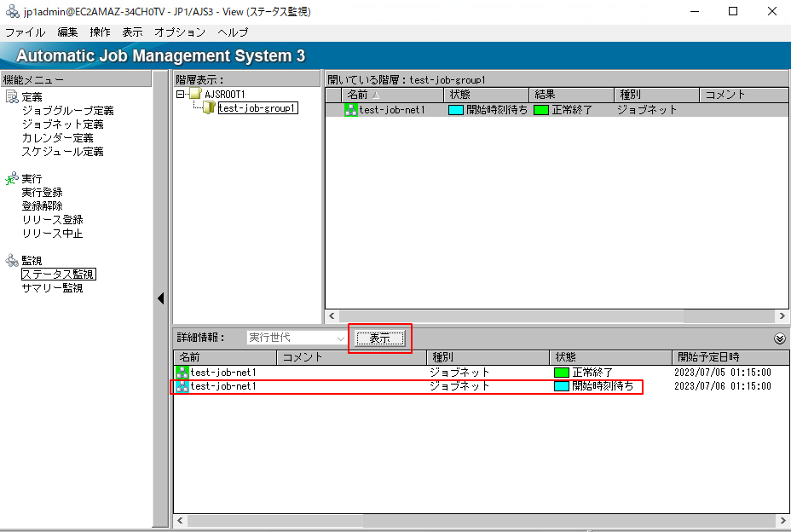Open the ファイル menu
Viewport: 791px width, 532px height.
click(x=26, y=32)
